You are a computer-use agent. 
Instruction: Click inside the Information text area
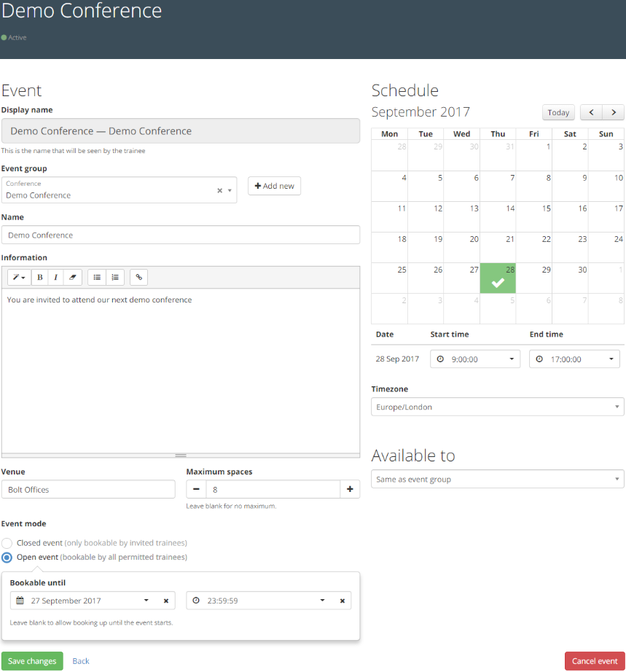click(181, 370)
